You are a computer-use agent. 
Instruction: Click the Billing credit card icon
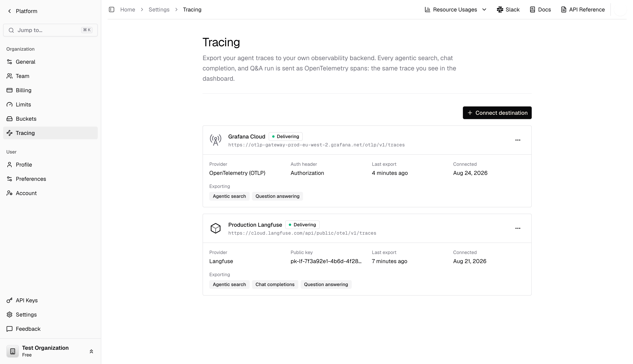click(9, 90)
